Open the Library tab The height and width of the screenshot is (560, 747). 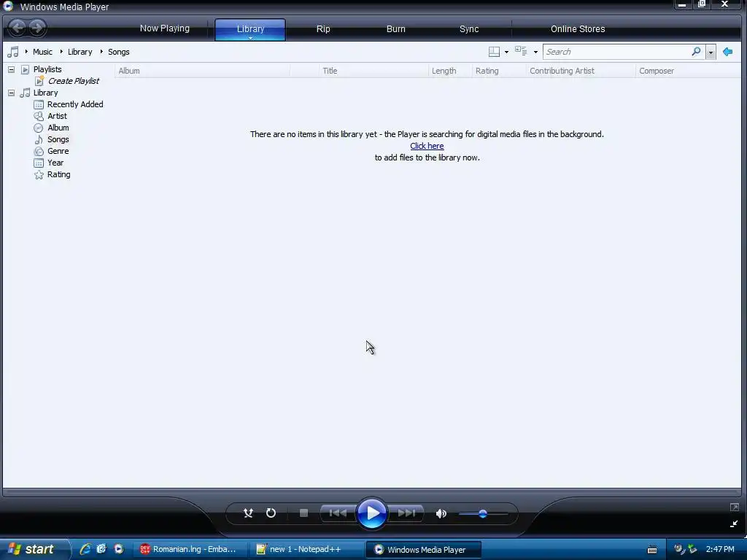[x=250, y=28]
